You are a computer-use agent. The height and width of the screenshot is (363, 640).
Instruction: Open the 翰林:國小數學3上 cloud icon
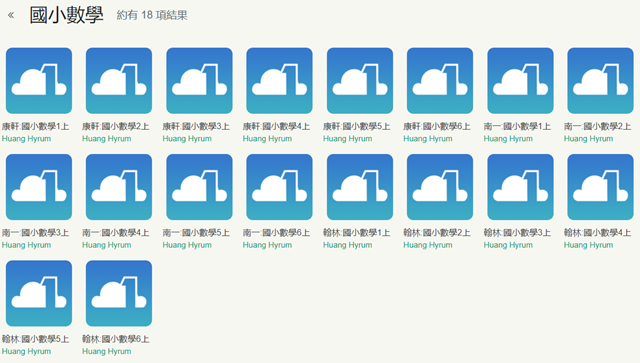pos(520,187)
